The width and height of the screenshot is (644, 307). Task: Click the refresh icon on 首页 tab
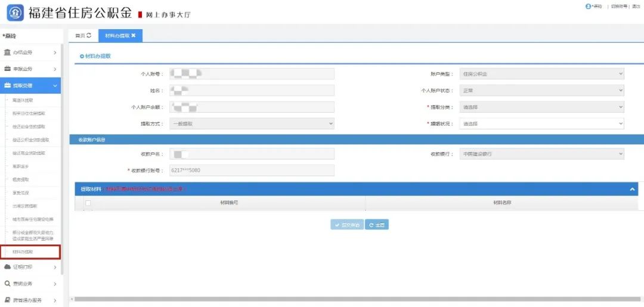pos(89,36)
